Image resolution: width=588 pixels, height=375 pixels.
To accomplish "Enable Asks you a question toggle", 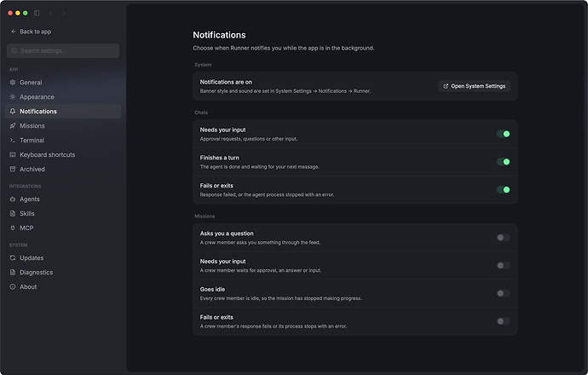I will point(504,238).
